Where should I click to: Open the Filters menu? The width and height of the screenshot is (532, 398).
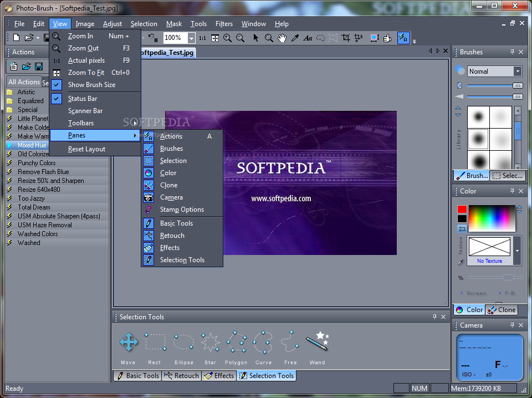coord(224,24)
